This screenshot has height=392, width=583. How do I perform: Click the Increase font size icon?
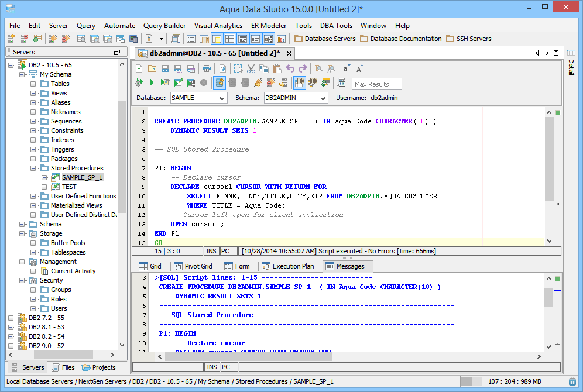pyautogui.click(x=360, y=68)
